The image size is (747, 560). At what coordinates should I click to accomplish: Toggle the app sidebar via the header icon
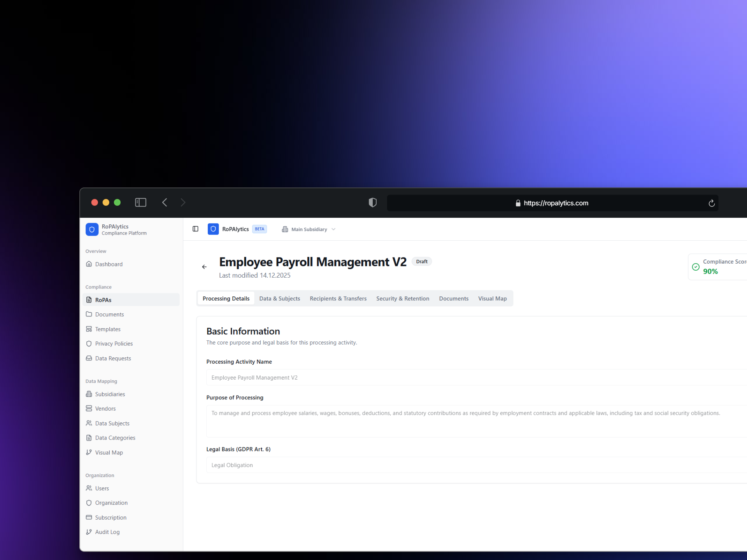tap(195, 229)
